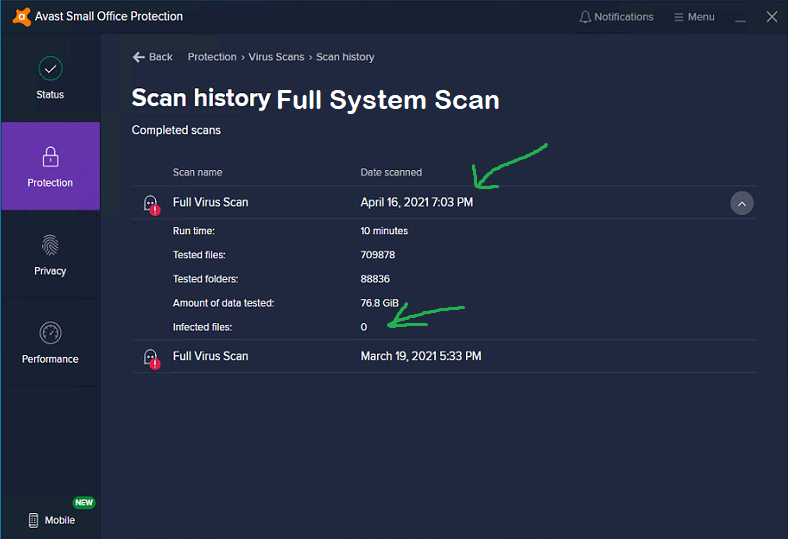Screen dimensions: 788x539
Task: Open the Status shield checkmark icon
Action: [50, 69]
